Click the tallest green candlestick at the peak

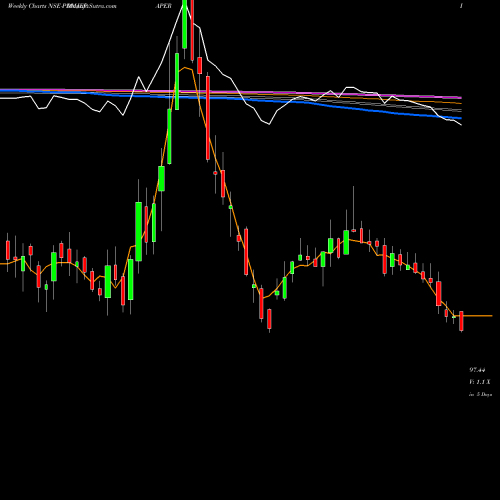click(x=184, y=24)
